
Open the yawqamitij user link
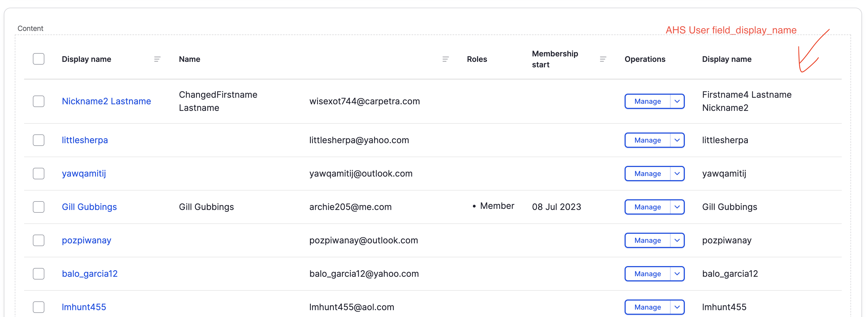click(84, 174)
